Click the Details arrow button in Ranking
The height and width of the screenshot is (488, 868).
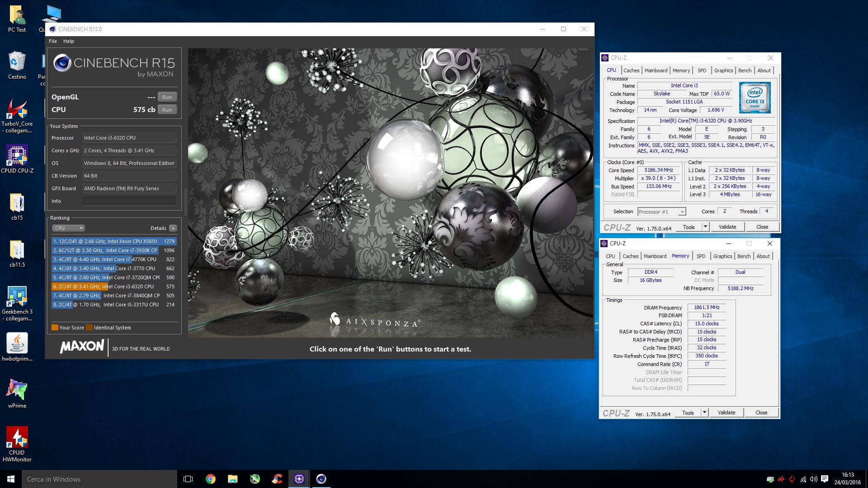[173, 228]
